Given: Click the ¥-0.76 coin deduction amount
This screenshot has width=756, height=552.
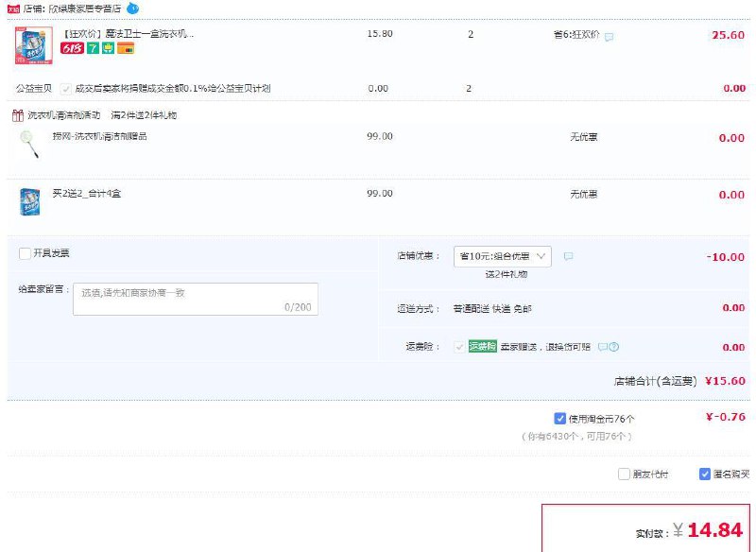Looking at the screenshot, I should tap(726, 417).
